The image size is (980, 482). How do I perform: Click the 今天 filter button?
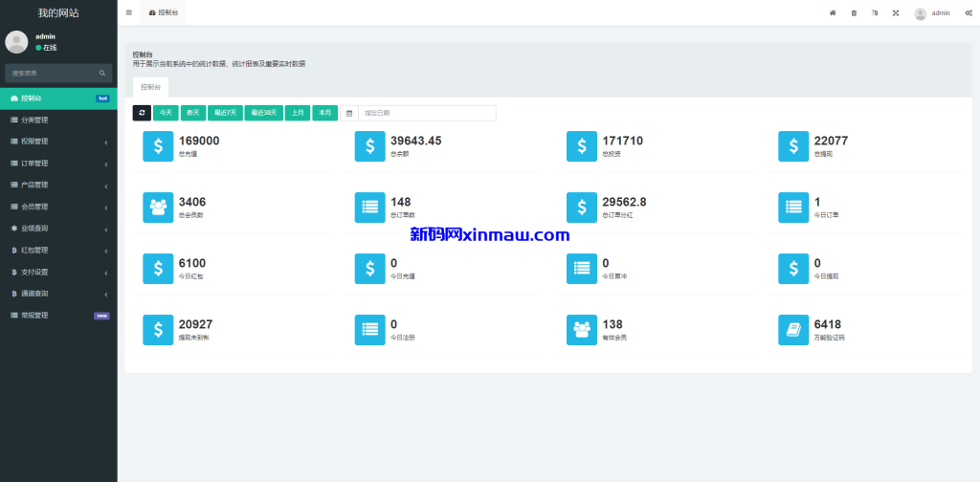point(167,113)
